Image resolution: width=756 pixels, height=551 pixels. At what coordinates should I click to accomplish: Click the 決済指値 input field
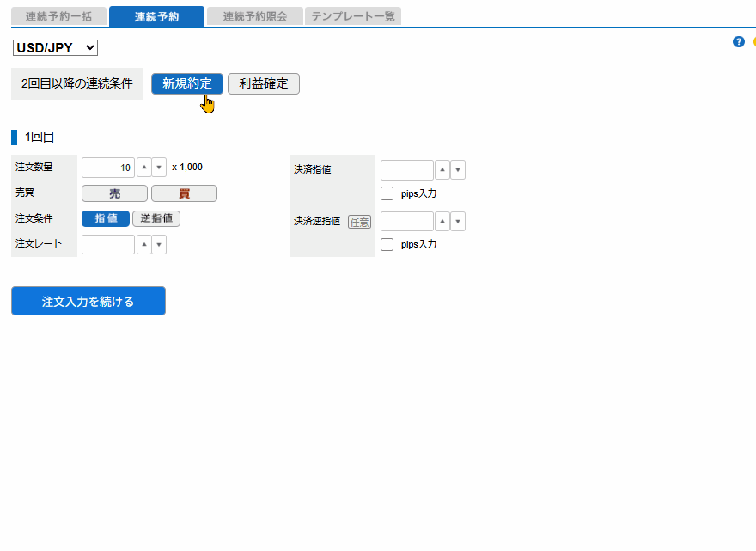406,169
